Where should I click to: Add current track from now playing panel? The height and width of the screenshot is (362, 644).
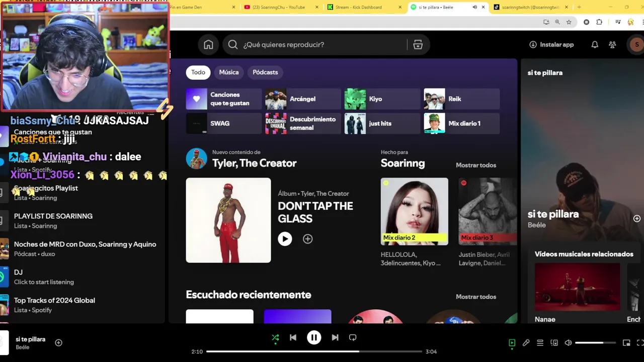pyautogui.click(x=636, y=219)
